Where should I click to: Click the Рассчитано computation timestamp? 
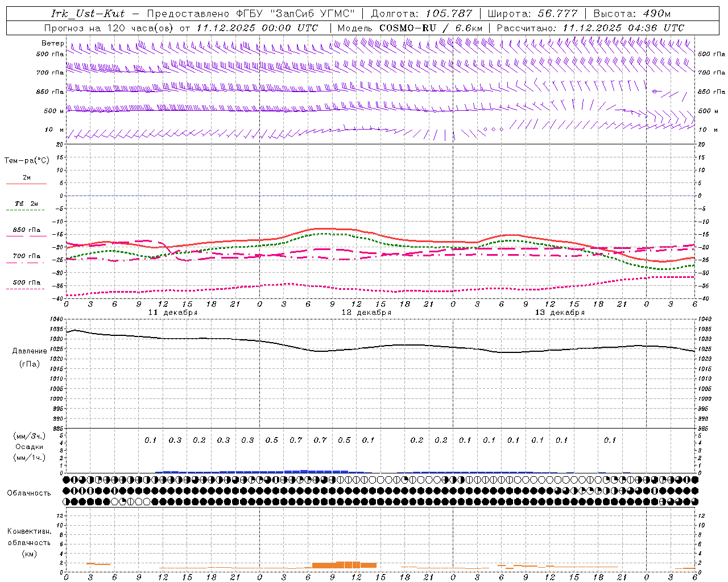590,28
